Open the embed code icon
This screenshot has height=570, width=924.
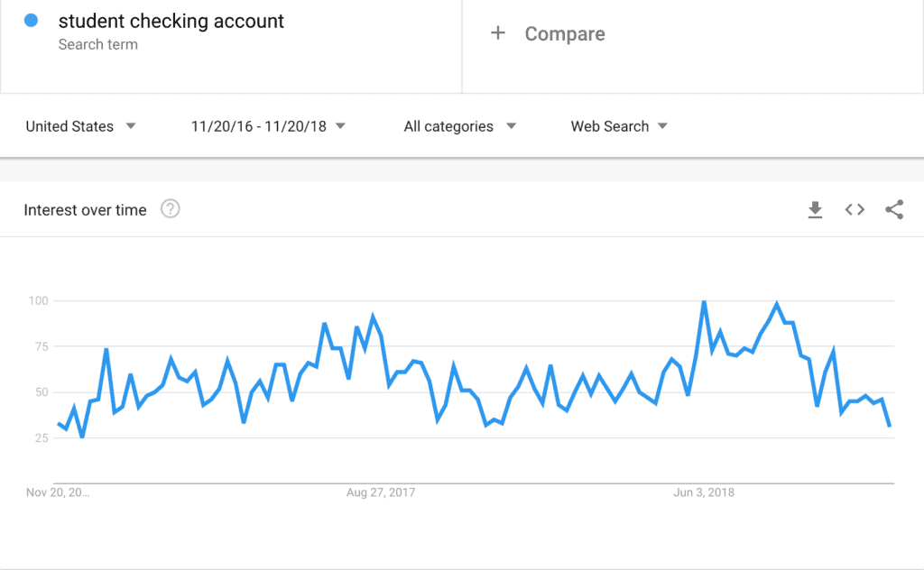(855, 209)
